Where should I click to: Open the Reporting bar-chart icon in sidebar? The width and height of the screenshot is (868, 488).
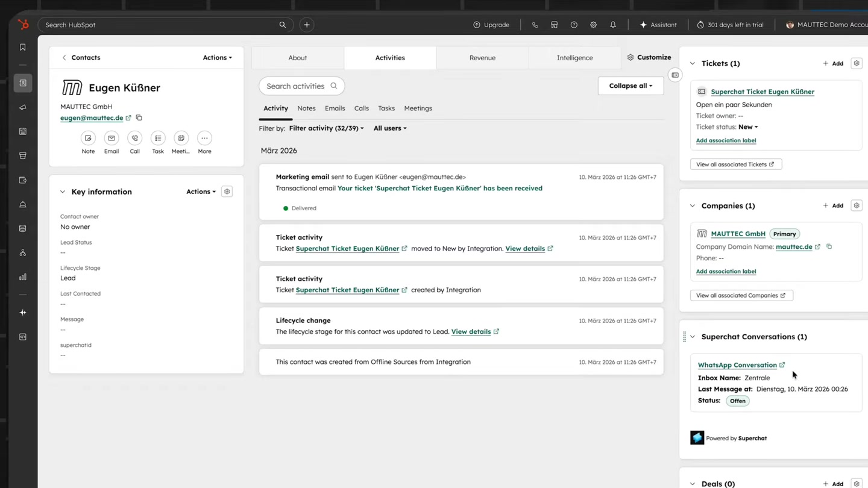[x=22, y=277]
